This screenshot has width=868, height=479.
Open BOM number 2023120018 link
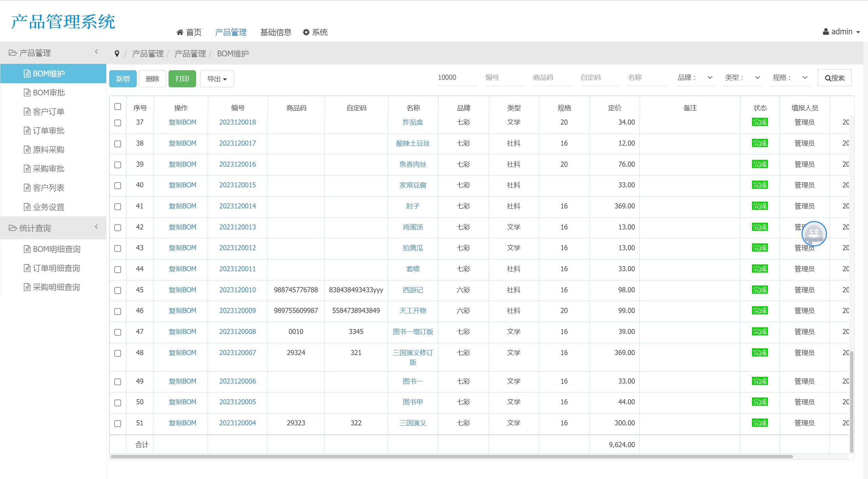(237, 122)
